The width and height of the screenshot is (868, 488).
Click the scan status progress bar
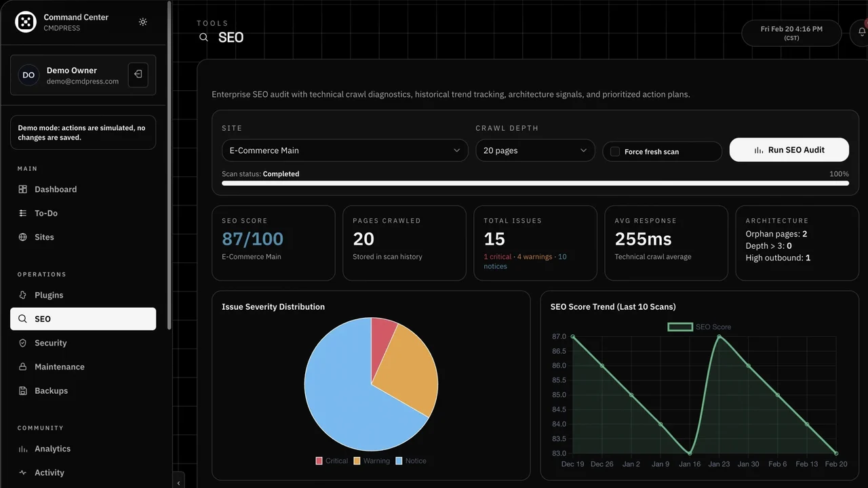535,183
